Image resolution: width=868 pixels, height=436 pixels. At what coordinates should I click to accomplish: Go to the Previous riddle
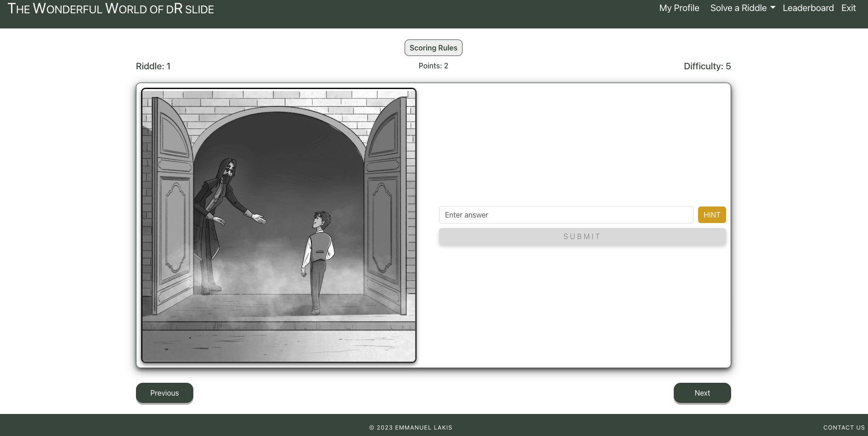click(x=164, y=393)
